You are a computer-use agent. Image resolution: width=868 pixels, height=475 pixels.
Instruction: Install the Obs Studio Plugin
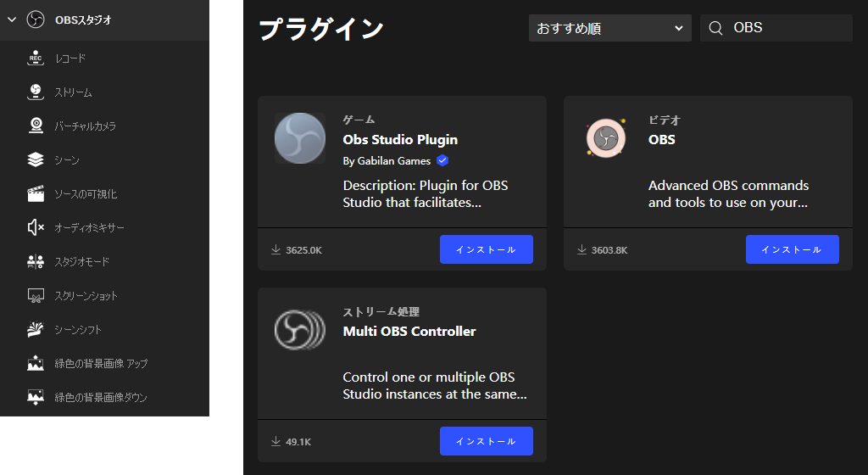pos(486,249)
